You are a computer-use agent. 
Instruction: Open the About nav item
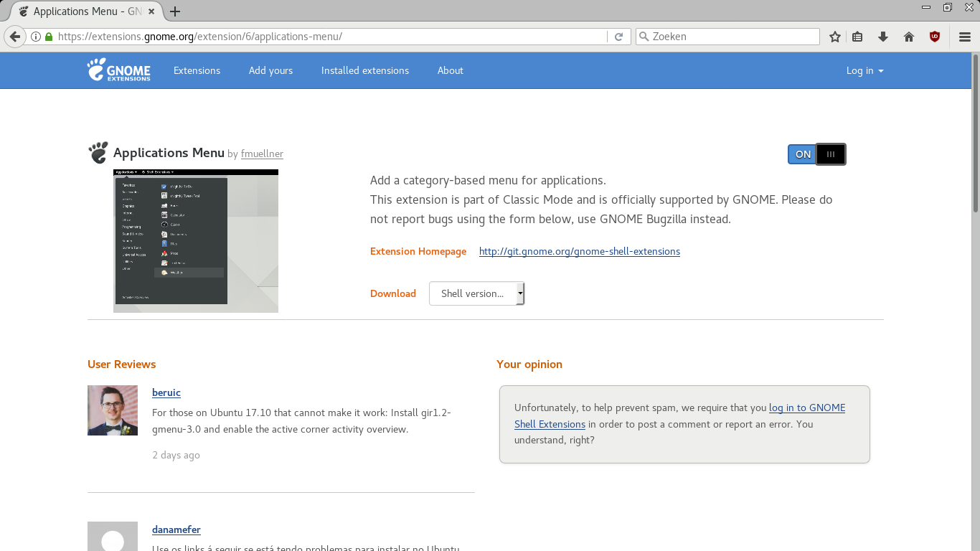point(451,70)
